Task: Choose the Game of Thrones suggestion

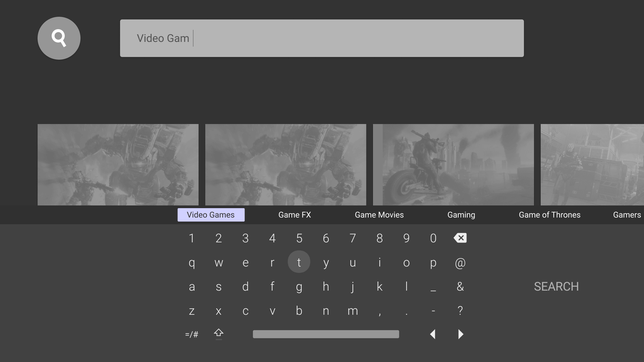Action: (549, 215)
